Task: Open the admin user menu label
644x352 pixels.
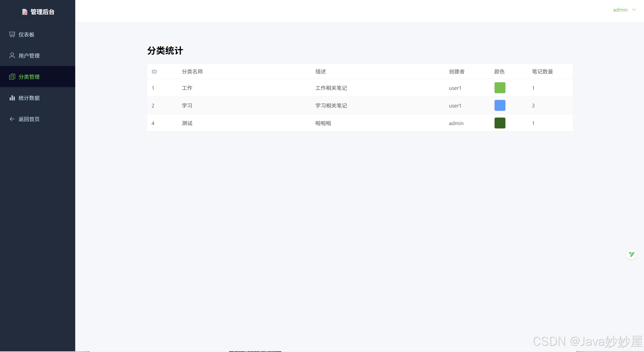Action: 620,10
